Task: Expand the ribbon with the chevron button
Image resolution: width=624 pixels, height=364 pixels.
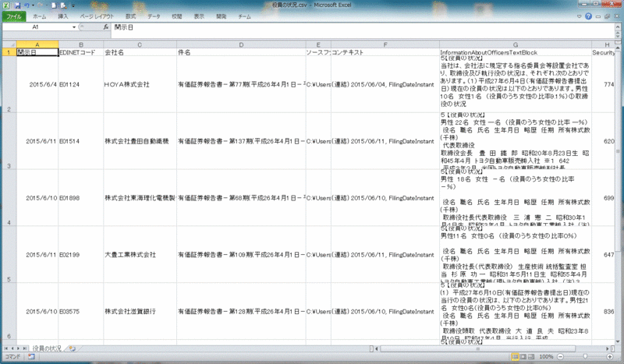Action: click(579, 16)
